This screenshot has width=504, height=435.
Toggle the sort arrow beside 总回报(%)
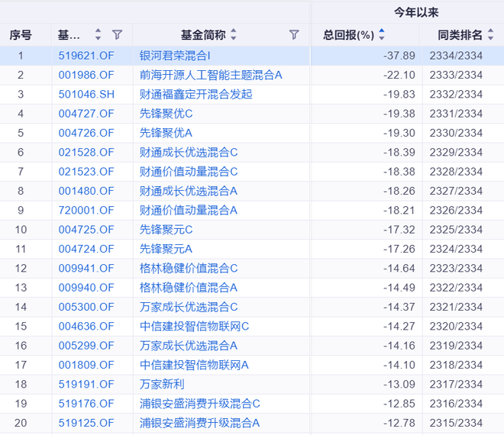pos(382,35)
